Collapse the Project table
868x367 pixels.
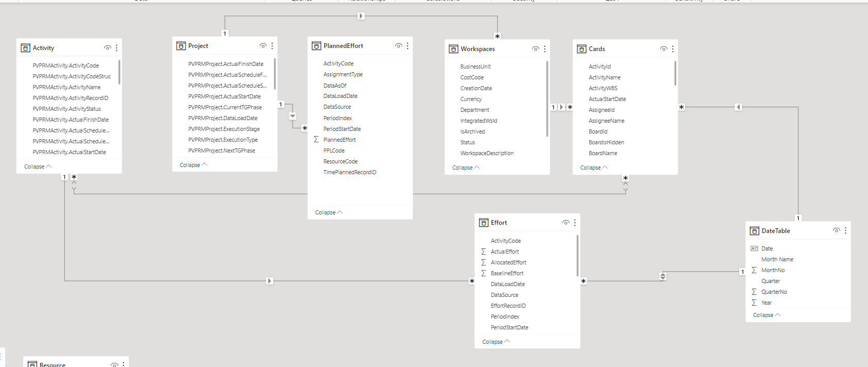click(193, 165)
